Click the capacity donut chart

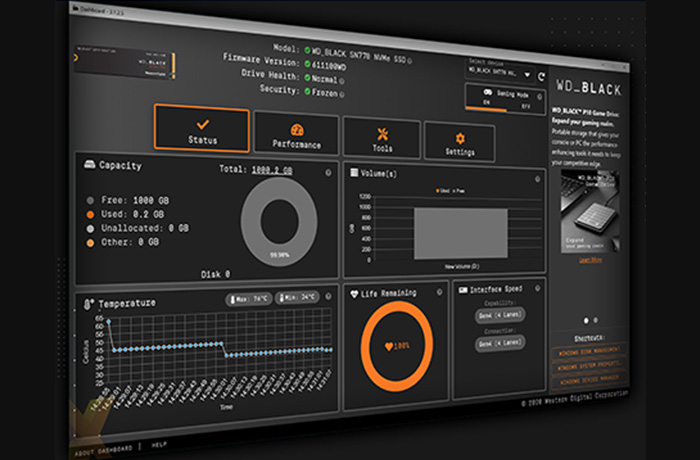(x=279, y=222)
